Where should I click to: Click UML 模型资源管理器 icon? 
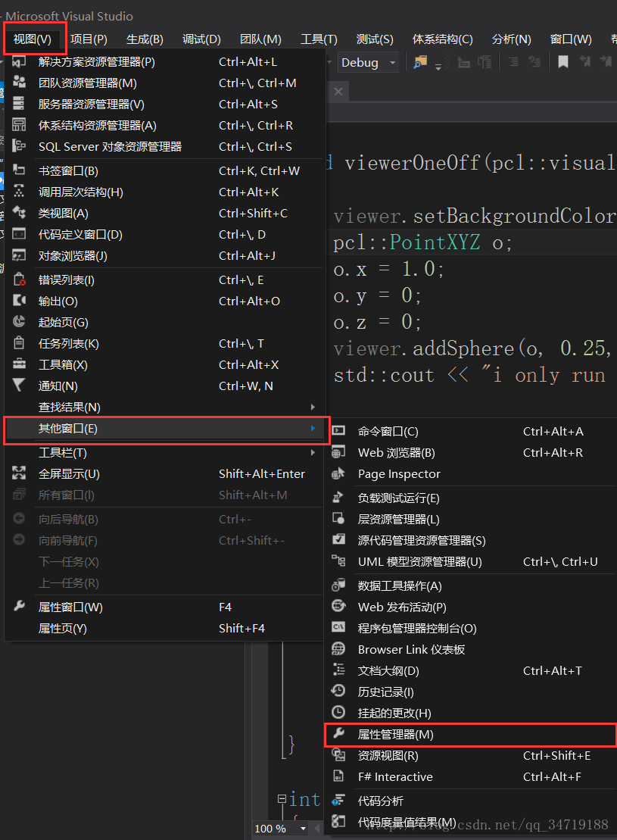338,561
